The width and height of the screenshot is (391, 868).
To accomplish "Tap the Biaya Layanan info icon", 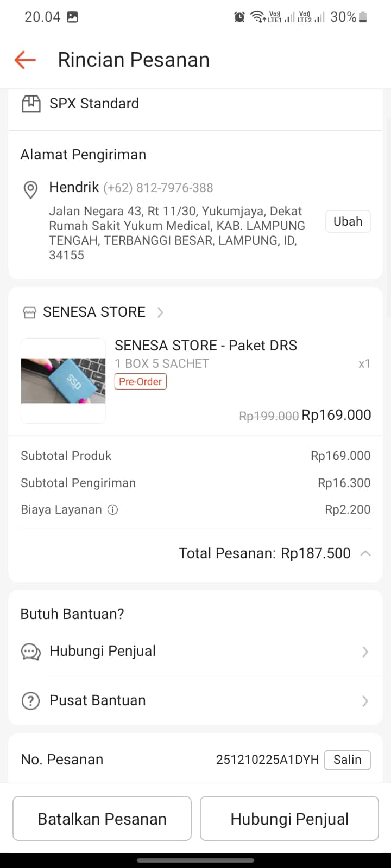I will (x=112, y=510).
